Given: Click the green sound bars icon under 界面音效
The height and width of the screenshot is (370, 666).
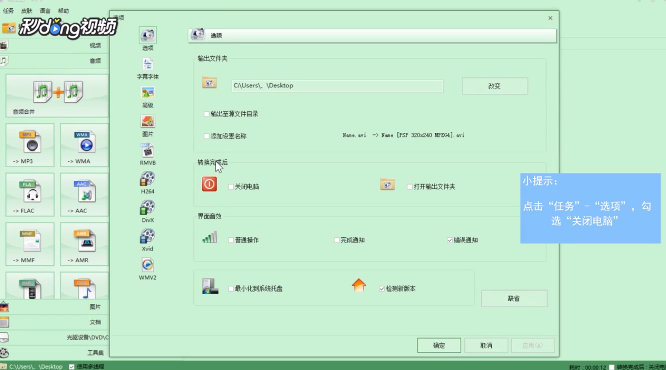Looking at the screenshot, I should point(210,237).
